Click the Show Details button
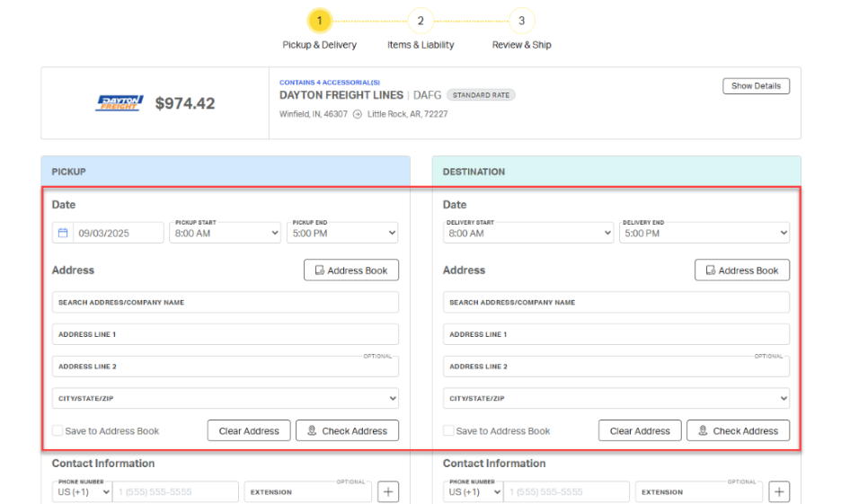841x504 pixels. click(756, 85)
